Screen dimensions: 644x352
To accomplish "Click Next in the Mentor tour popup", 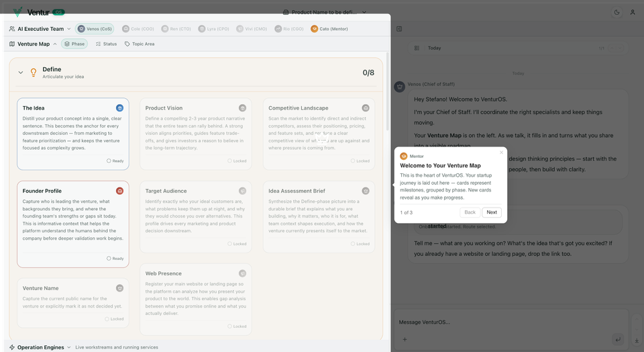I will click(x=491, y=212).
